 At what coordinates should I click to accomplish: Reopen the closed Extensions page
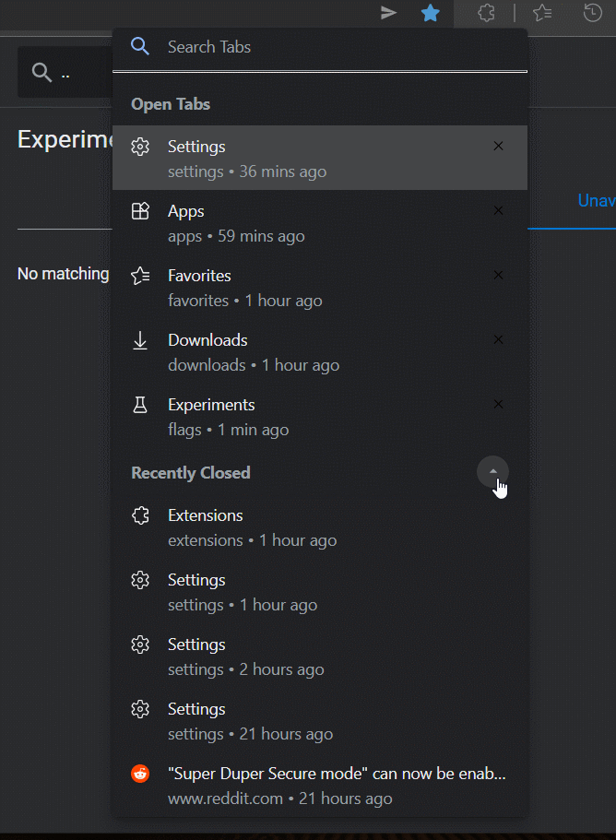point(205,515)
